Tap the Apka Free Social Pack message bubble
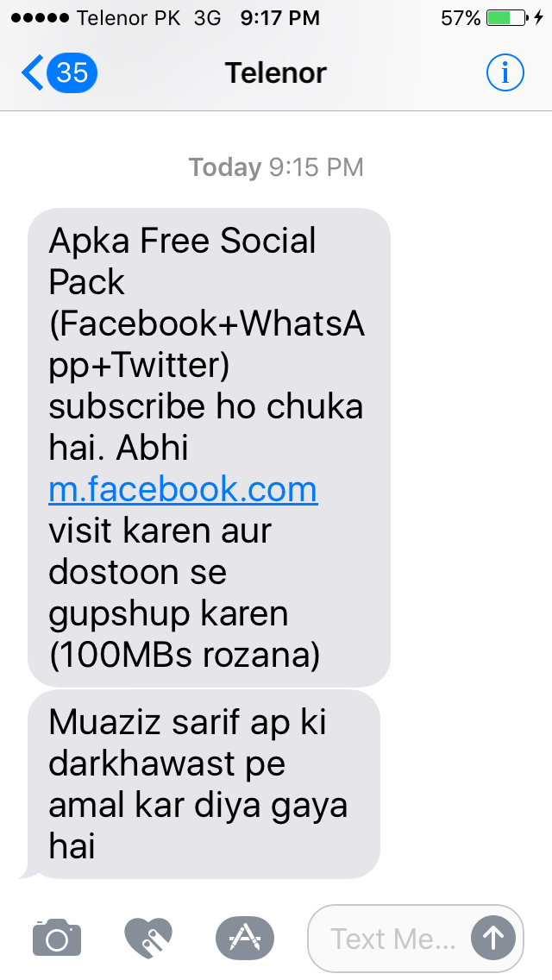 click(x=209, y=448)
